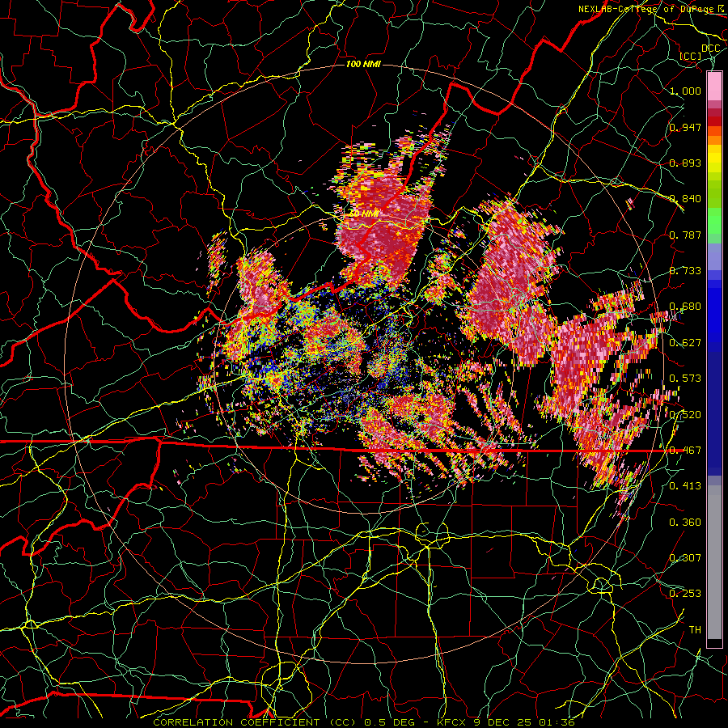This screenshot has height=728, width=728.
Task: Click the 0.840 scale value
Action: coord(685,199)
